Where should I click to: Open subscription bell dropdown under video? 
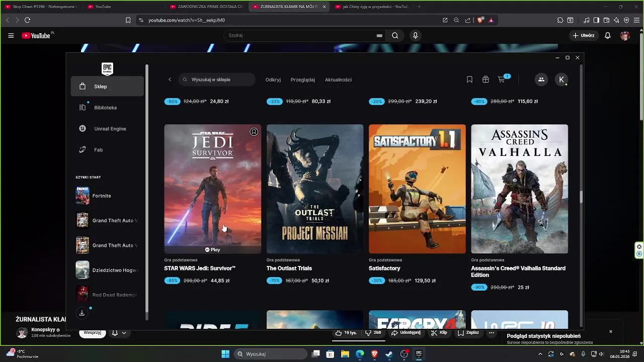(119, 333)
